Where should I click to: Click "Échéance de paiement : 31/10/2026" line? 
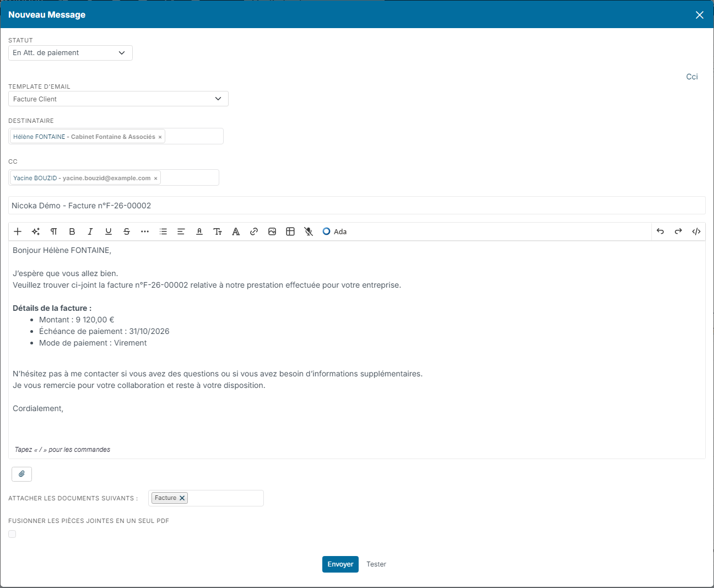[x=104, y=331]
